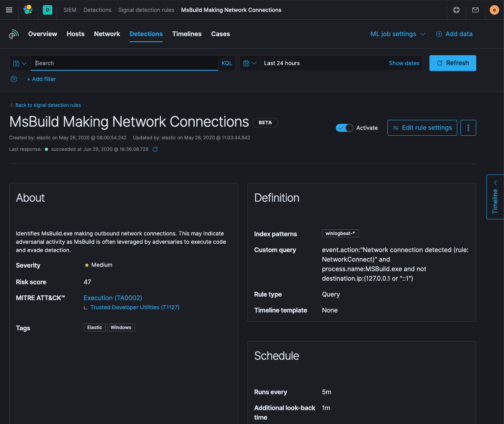The width and height of the screenshot is (504, 424).
Task: Click the Detections breadcrumb
Action: click(x=98, y=10)
